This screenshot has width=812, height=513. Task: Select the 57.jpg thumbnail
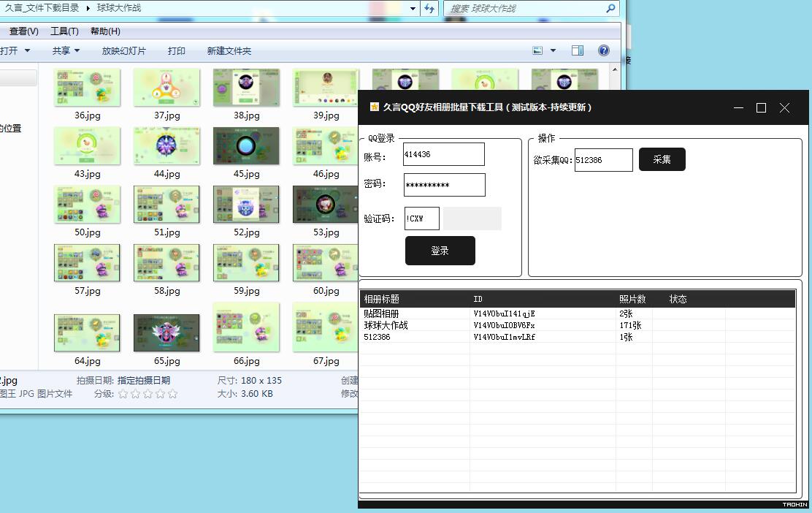(87, 263)
